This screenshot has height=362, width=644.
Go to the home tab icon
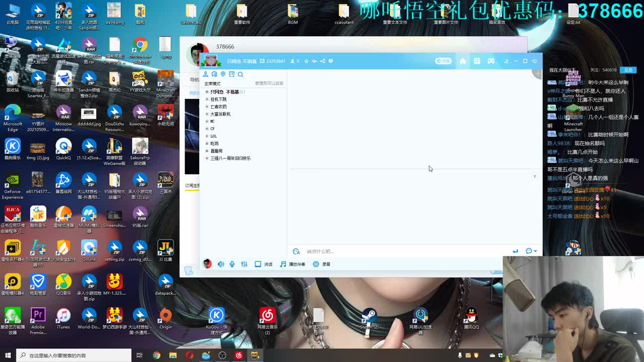pyautogui.click(x=462, y=61)
